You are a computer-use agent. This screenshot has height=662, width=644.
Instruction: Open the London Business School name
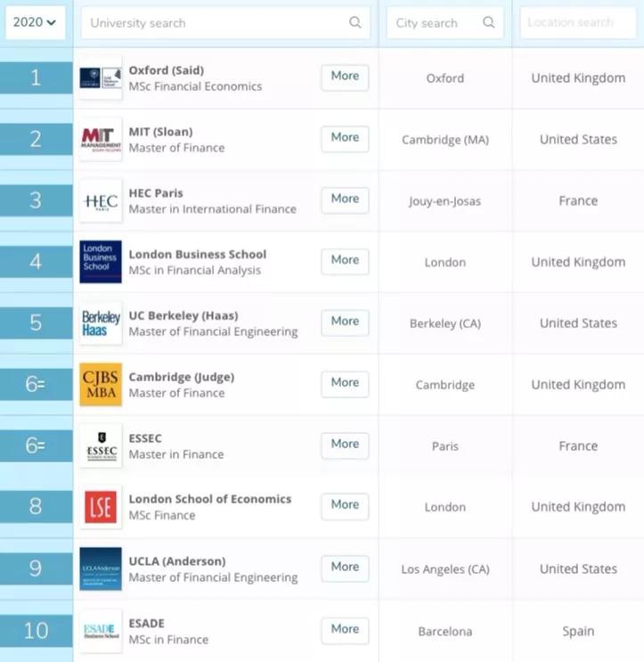click(198, 254)
